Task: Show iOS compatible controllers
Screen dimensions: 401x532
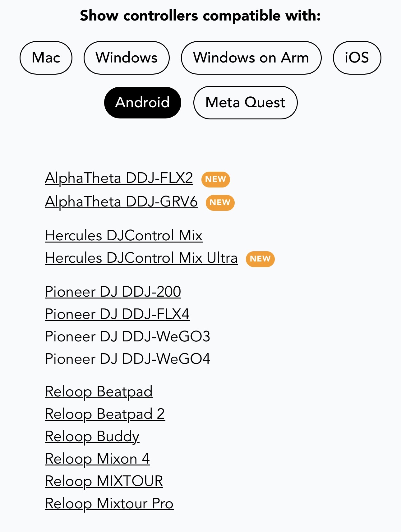Action: pos(357,58)
